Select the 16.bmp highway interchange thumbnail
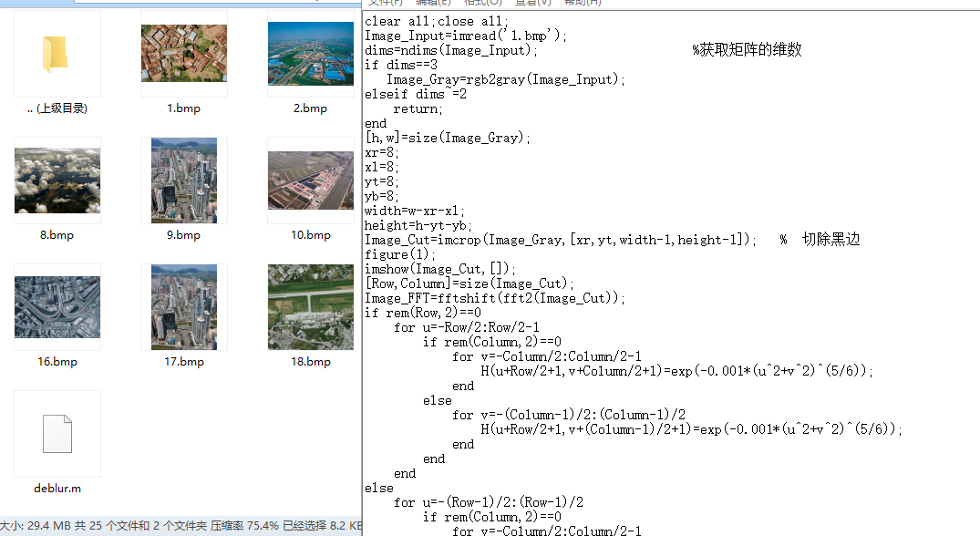Image resolution: width=980 pixels, height=536 pixels. (x=57, y=307)
